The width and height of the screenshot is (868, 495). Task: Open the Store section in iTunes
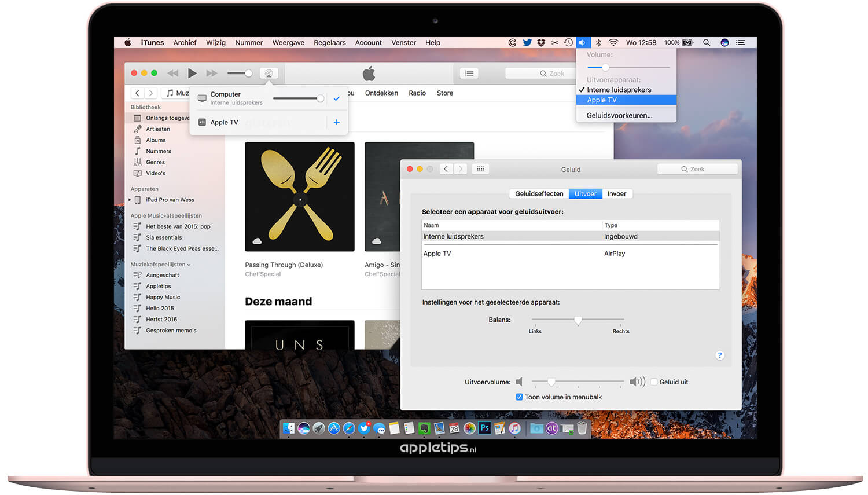click(x=445, y=93)
